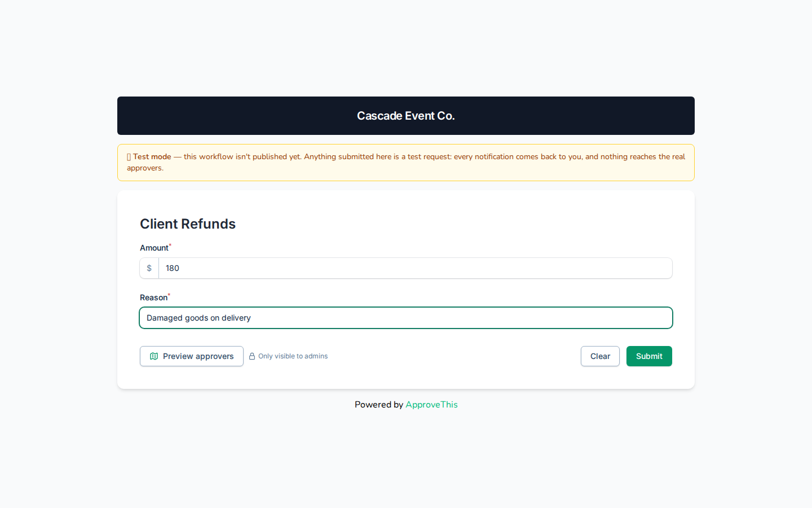Focus the Reason text field
812x508 pixels.
406,318
